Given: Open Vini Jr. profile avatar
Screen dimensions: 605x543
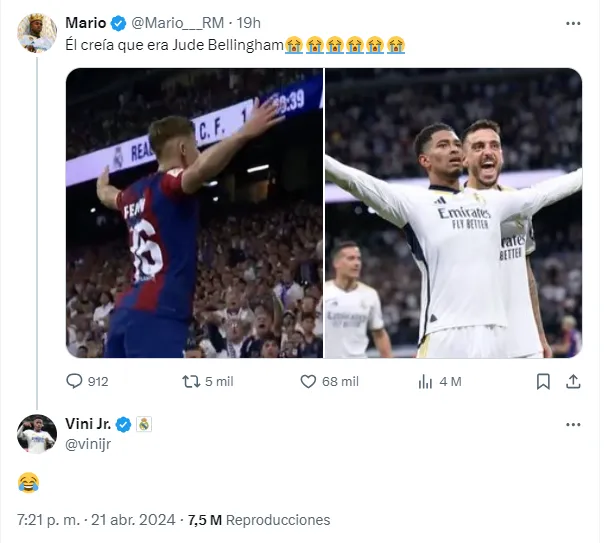Looking at the screenshot, I should click(x=37, y=433).
